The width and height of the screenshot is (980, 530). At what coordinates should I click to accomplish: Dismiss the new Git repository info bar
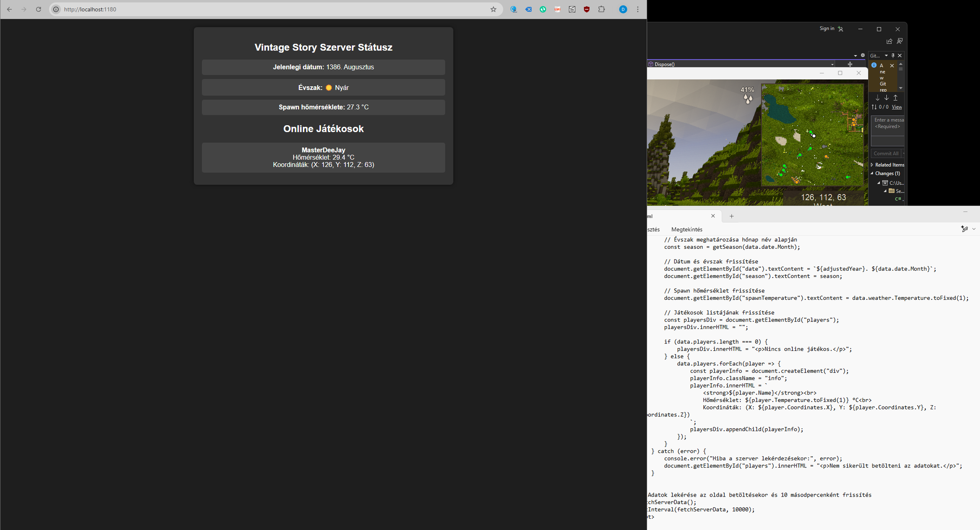892,66
